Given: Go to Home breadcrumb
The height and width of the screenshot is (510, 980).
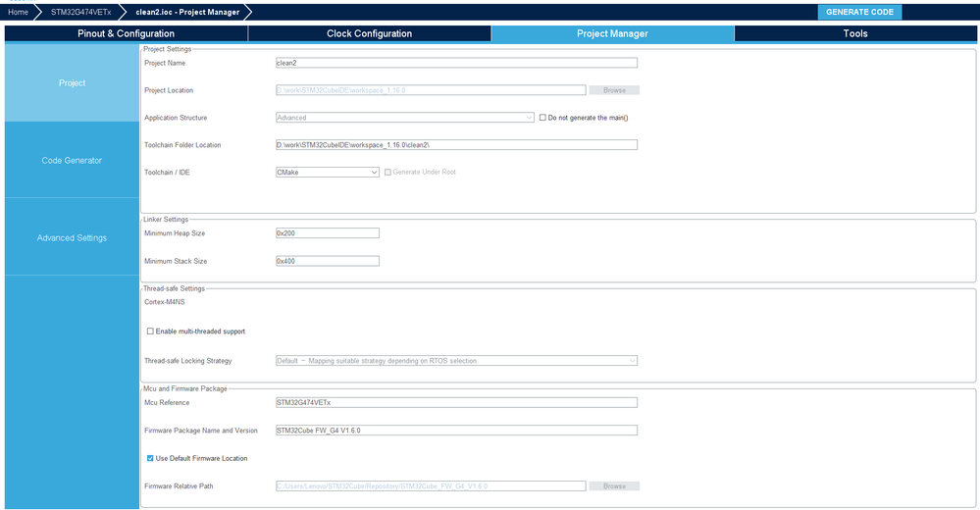Looking at the screenshot, I should 18,12.
